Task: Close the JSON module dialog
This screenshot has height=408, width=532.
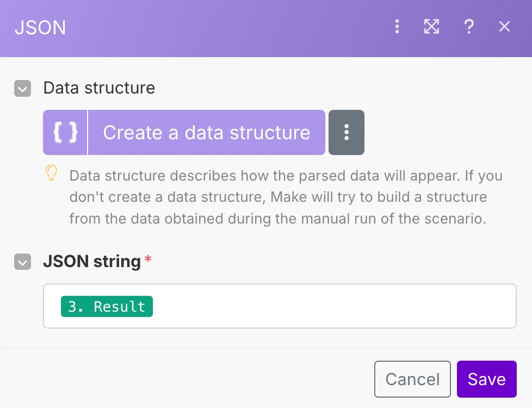Action: pyautogui.click(x=505, y=26)
